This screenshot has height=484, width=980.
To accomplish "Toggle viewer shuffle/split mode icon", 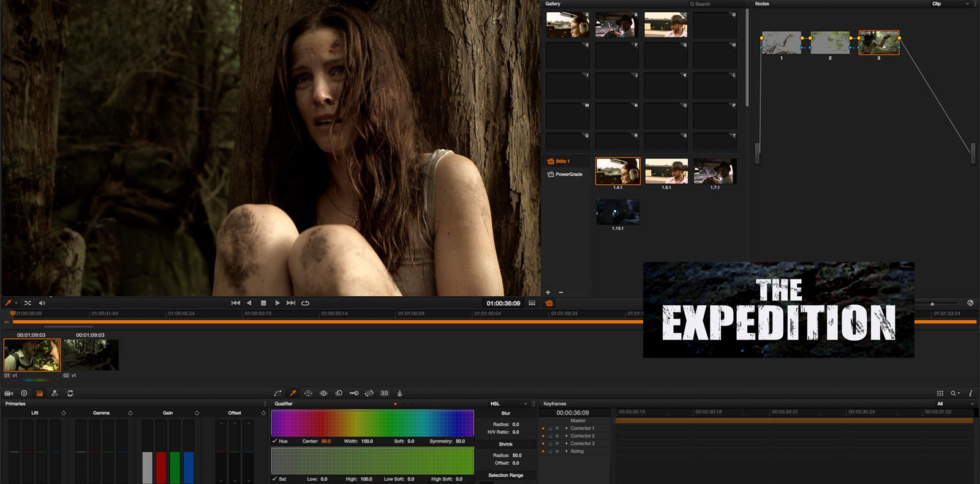I will [x=28, y=303].
